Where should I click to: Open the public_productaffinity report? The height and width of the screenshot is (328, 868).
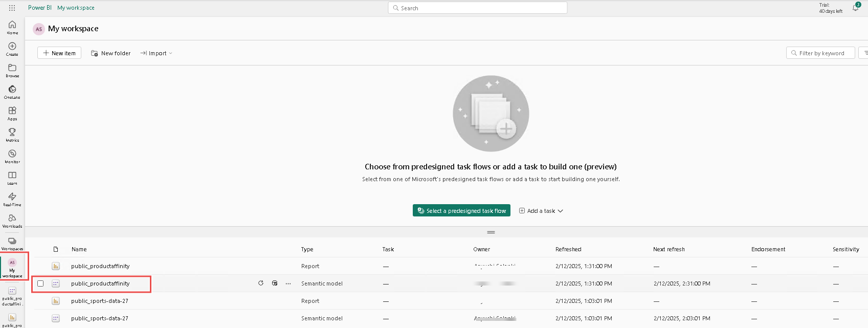click(x=100, y=266)
